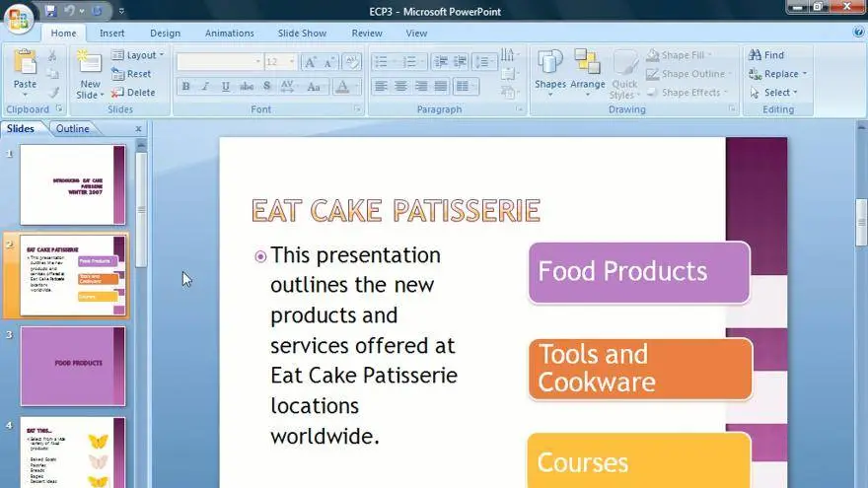Increase font size with Grow Font
This screenshot has width=868, height=488.
[x=310, y=62]
